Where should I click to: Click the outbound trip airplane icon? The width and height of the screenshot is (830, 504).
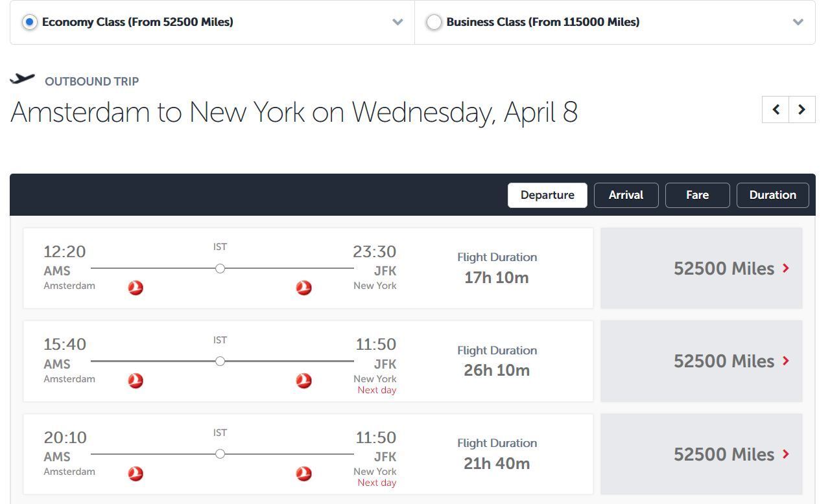click(23, 78)
